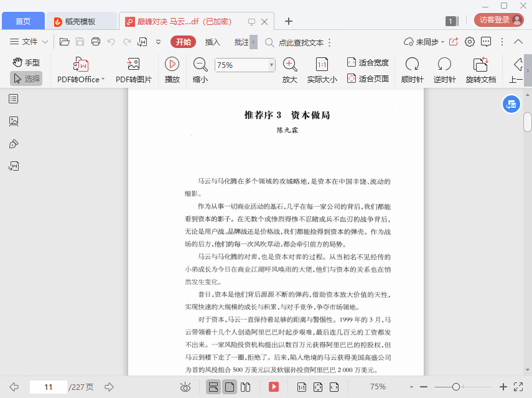Select the 选择 selection tool

click(x=26, y=78)
